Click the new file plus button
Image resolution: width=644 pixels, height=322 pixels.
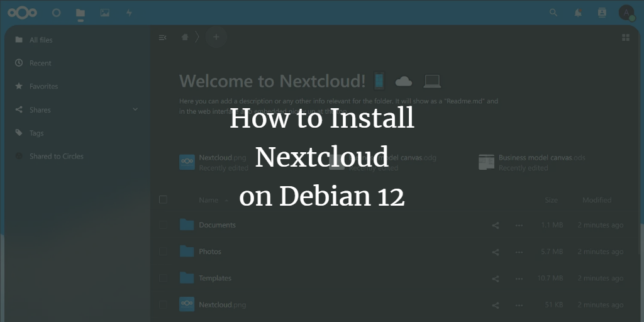tap(216, 37)
